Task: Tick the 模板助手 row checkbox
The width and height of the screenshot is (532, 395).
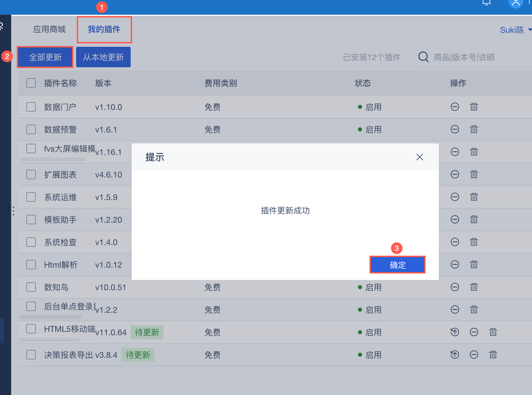Action: [31, 219]
